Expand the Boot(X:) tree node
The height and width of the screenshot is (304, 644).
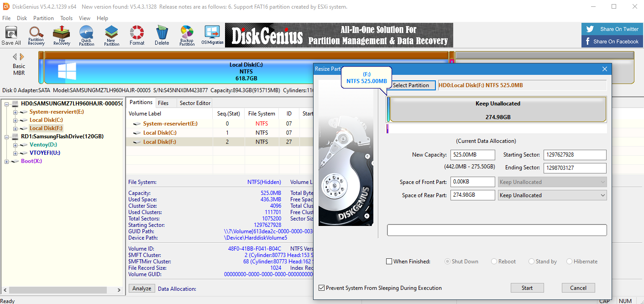coord(7,161)
